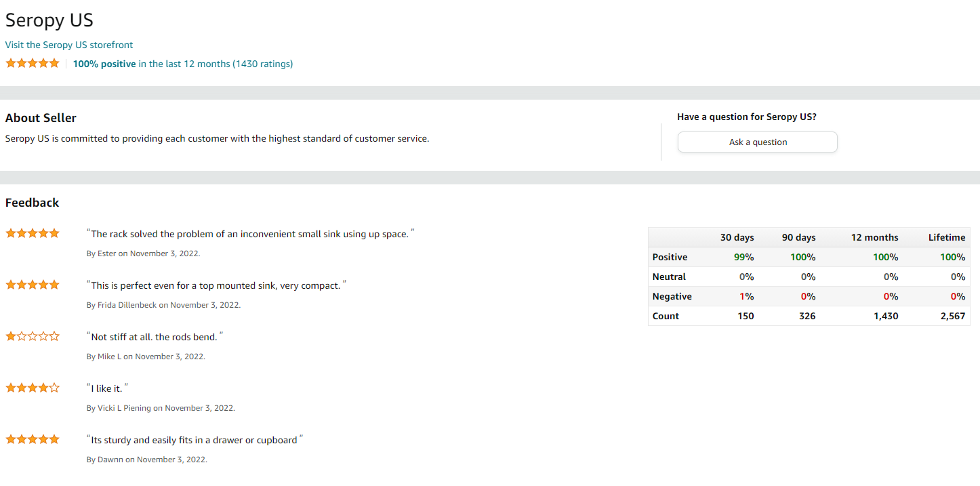Click the 90 days positive 100% value
Image resolution: width=980 pixels, height=486 pixels.
[803, 257]
